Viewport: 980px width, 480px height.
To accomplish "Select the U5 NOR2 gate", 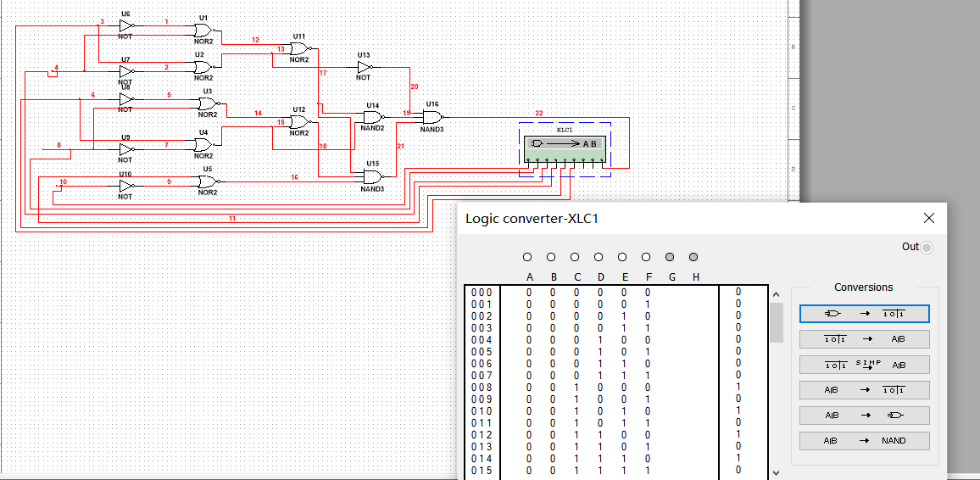I will [208, 181].
